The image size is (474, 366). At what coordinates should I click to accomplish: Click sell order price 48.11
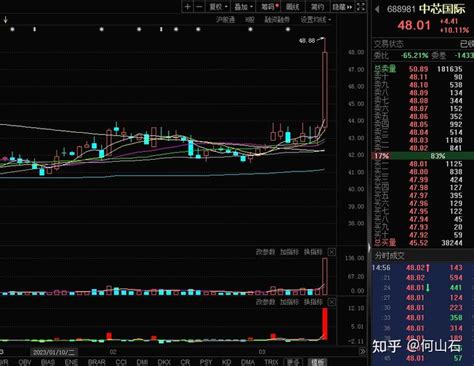(x=418, y=77)
